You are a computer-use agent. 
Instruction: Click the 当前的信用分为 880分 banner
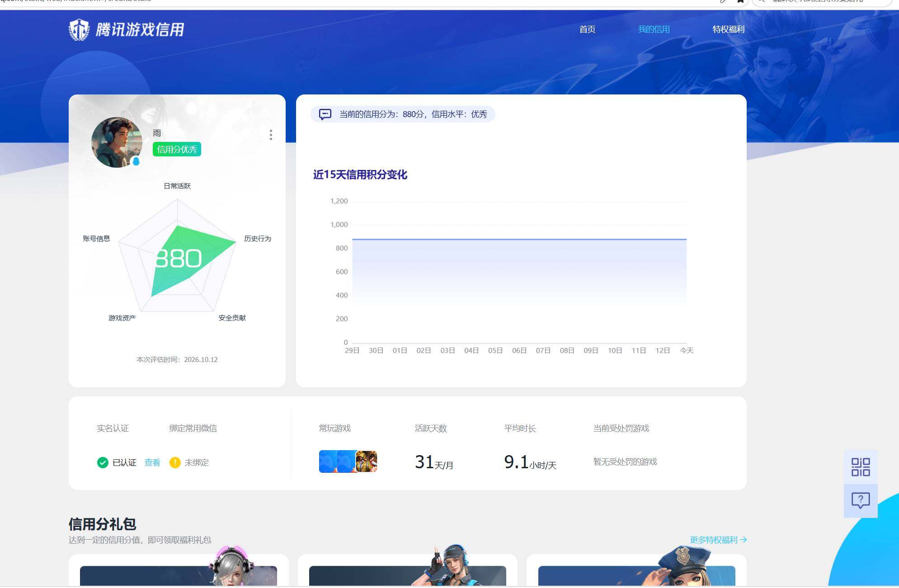pyautogui.click(x=403, y=114)
